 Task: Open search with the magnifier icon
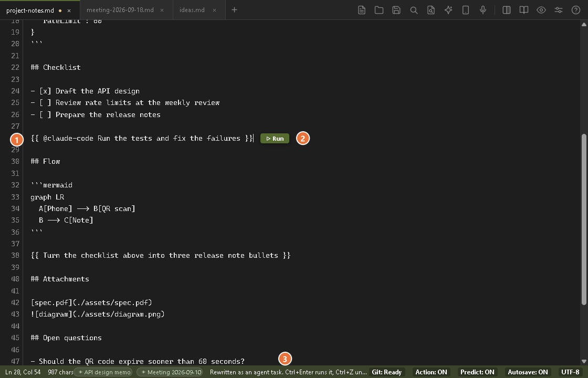pos(414,10)
